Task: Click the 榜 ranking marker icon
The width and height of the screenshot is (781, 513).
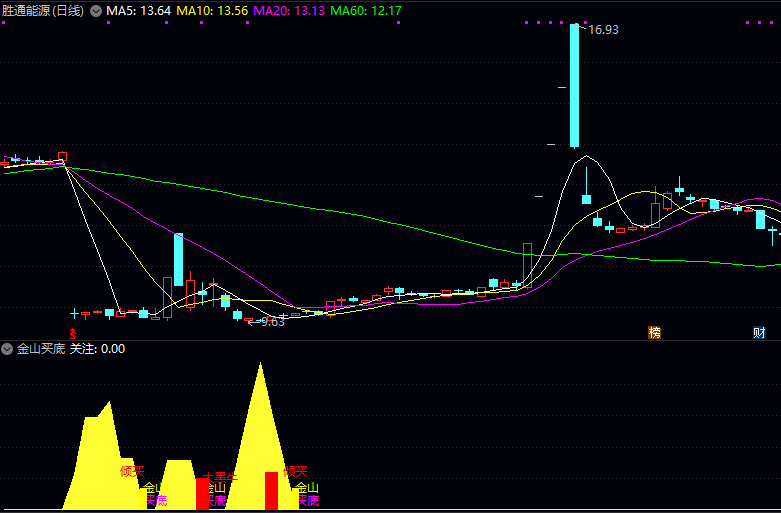Action: coord(654,333)
